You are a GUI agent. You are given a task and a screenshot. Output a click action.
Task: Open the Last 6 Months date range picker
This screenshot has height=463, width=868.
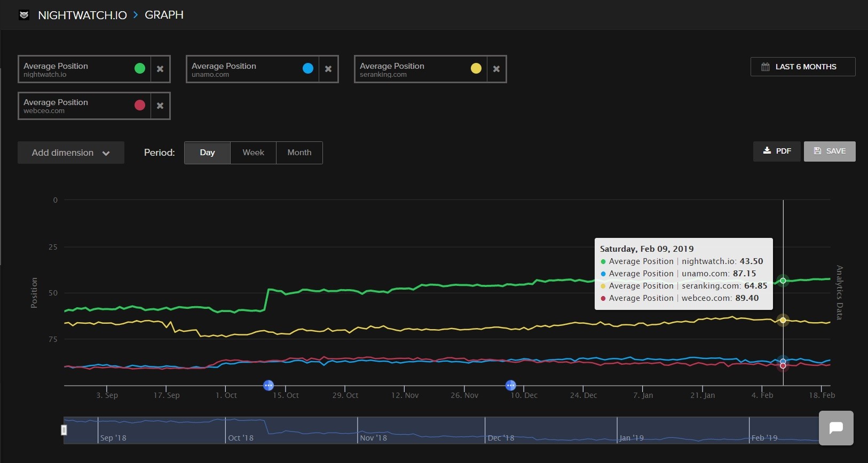click(803, 67)
